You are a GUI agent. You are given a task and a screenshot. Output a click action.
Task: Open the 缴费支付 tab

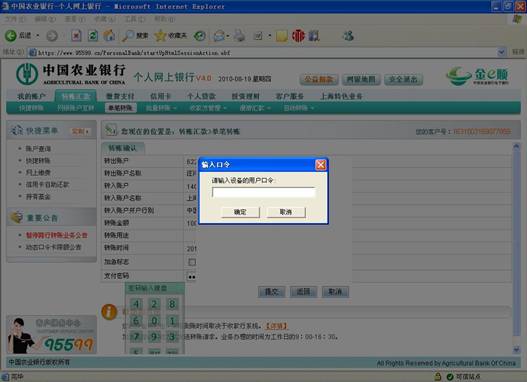(120, 96)
